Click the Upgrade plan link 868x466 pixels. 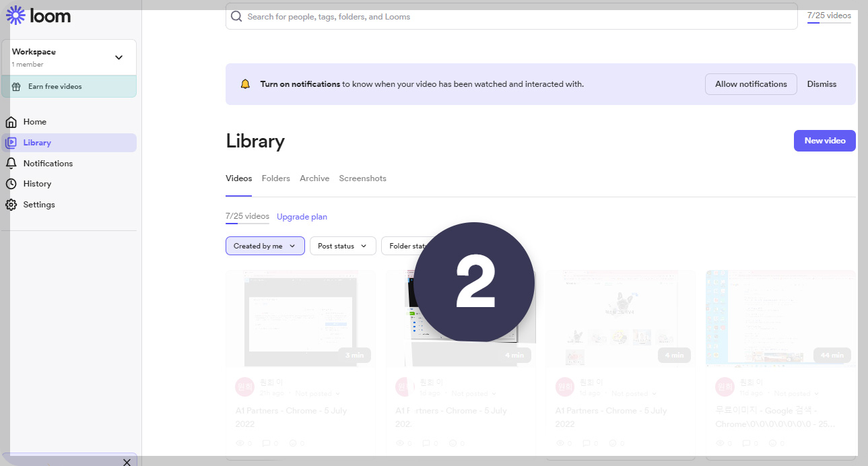coord(302,217)
